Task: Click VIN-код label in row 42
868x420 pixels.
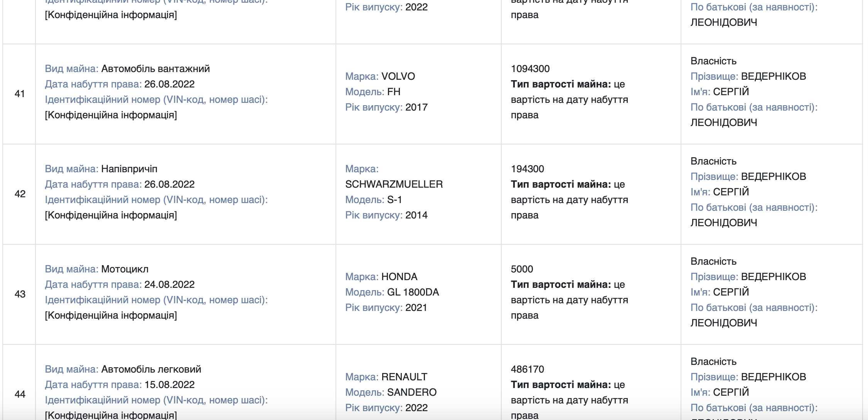Action: [156, 200]
